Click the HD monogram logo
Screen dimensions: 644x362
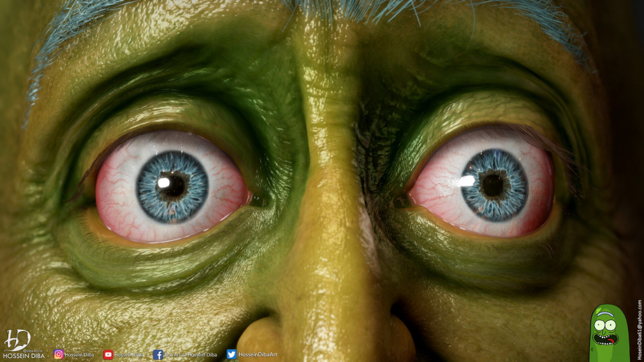coord(17,340)
